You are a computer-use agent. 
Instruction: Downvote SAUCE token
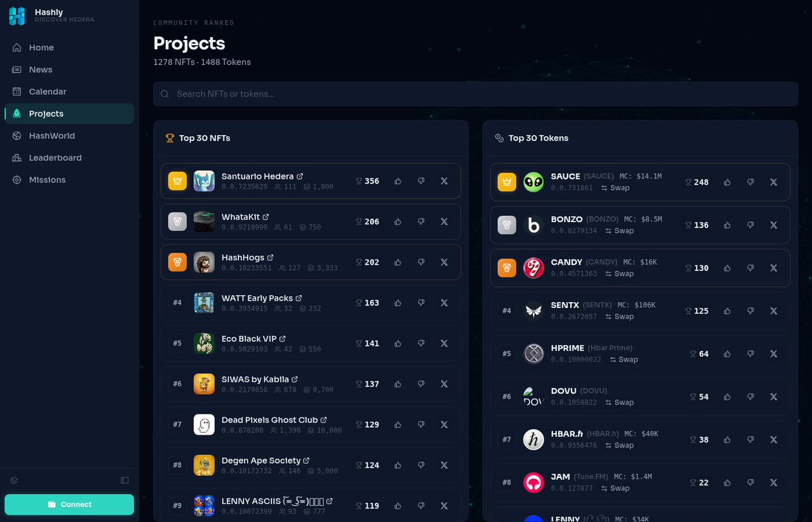click(x=750, y=182)
